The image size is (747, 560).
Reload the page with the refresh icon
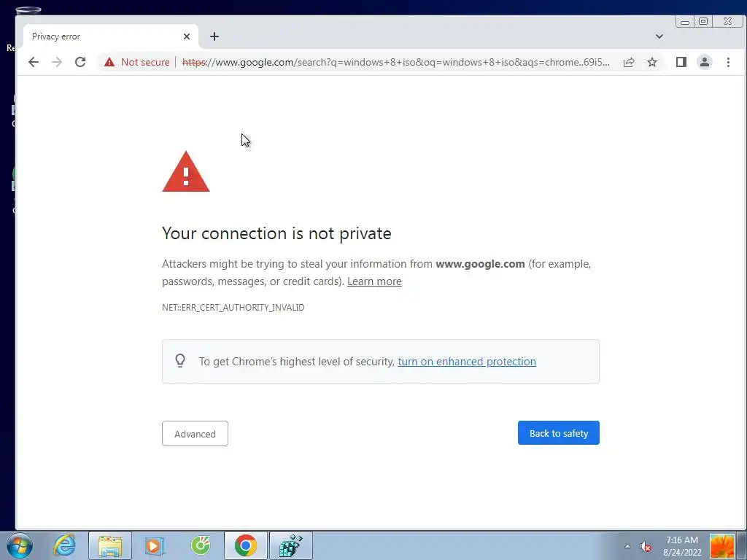pyautogui.click(x=80, y=63)
